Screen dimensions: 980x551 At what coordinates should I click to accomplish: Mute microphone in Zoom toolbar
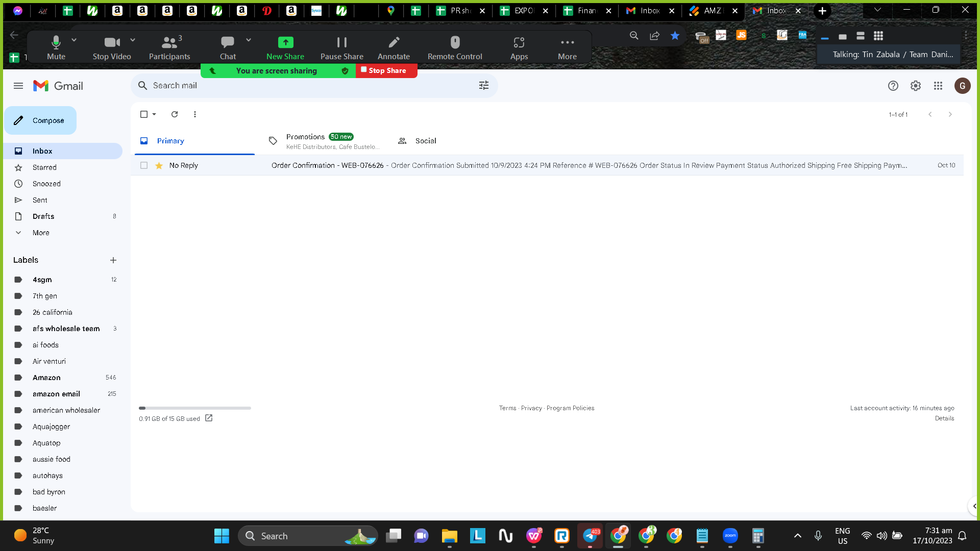coord(56,48)
